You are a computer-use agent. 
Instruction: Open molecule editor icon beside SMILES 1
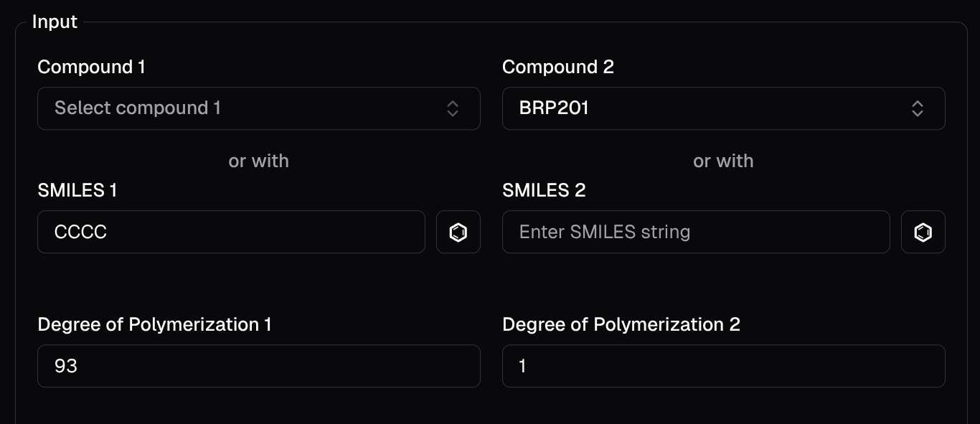(x=458, y=232)
